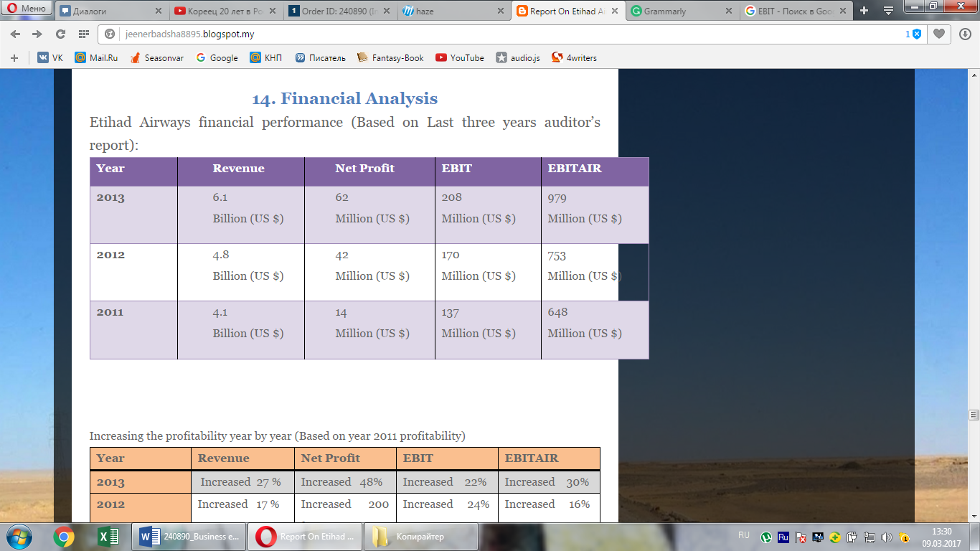Screen dimensions: 980x551
Task: Open the Mail.Ru bookmark
Action: click(96, 58)
